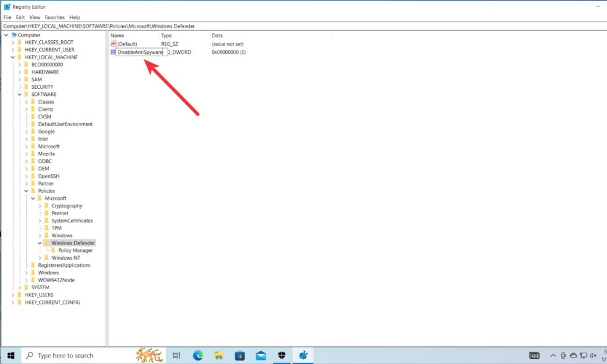Viewport: 607px width, 364px height.
Task: Collapse the HKEY_LOCAL_MACHINE hive
Action: (13, 58)
